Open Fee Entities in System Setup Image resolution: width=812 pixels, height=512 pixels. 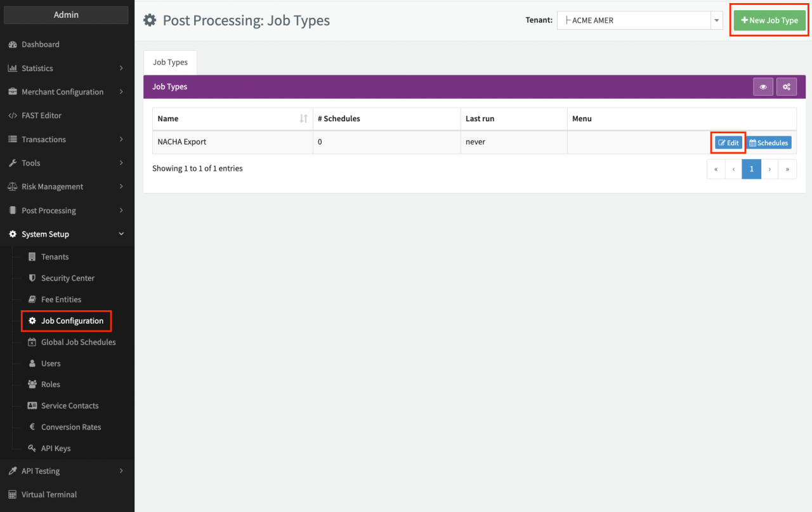tap(61, 299)
